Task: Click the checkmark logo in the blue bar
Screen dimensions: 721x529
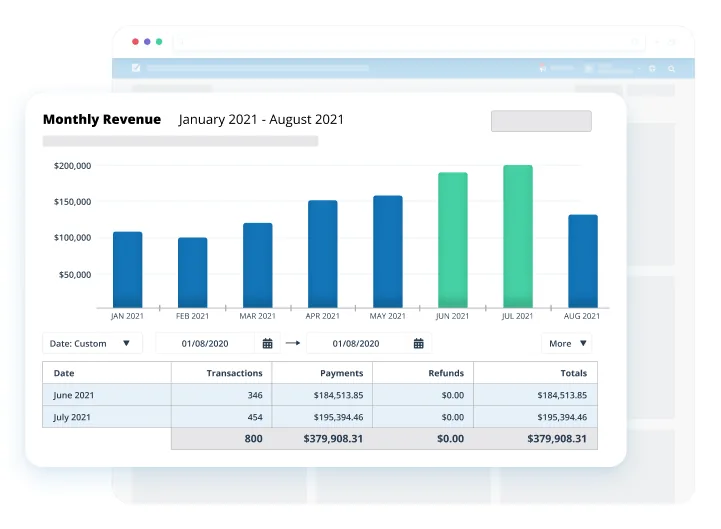Action: (136, 68)
